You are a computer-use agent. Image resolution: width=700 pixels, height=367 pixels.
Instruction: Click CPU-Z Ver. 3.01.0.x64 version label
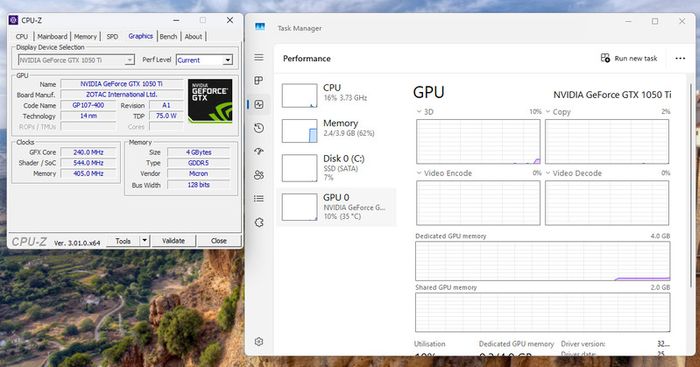[x=77, y=243]
